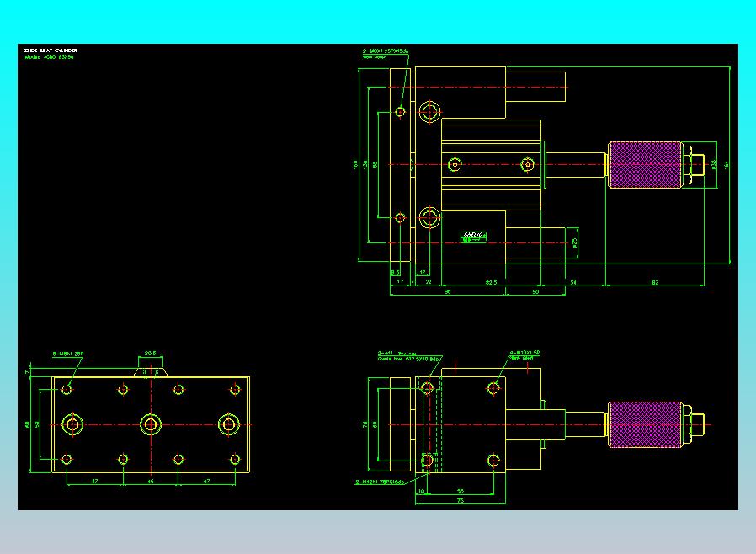The image size is (756, 554).
Task: Select the 2-ø11 counterbore callout text
Action: tap(408, 356)
